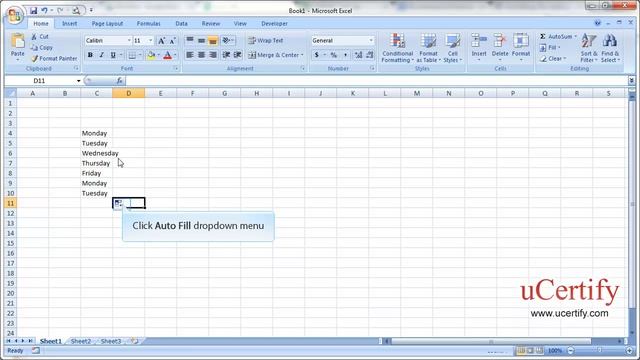
Task: Click the Insert Function fx button
Action: click(120, 81)
